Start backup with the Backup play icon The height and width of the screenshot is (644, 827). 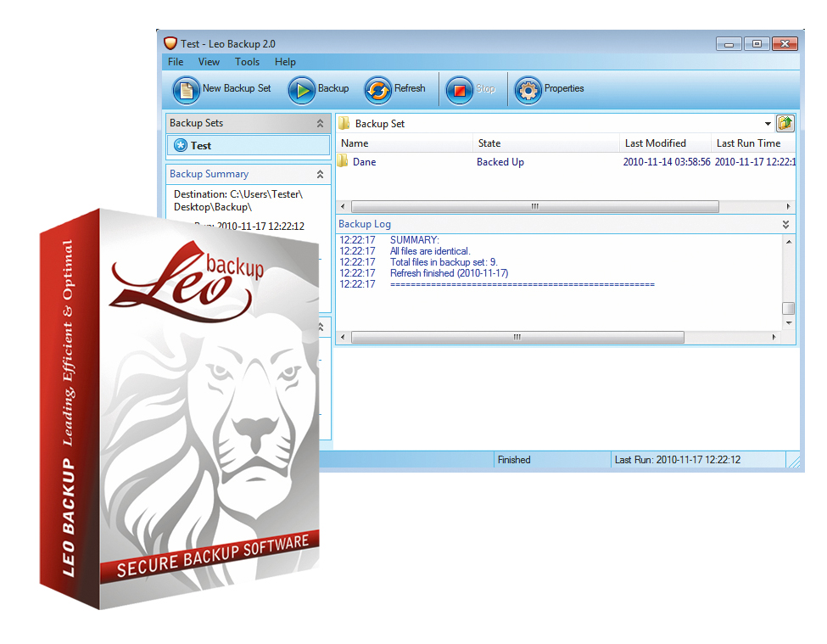click(x=302, y=89)
